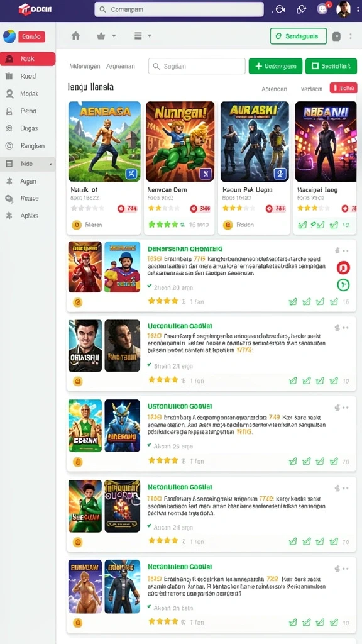Viewport: 362px width, 644px height.
Task: Open the Kood sidebar item
Action: [28, 76]
